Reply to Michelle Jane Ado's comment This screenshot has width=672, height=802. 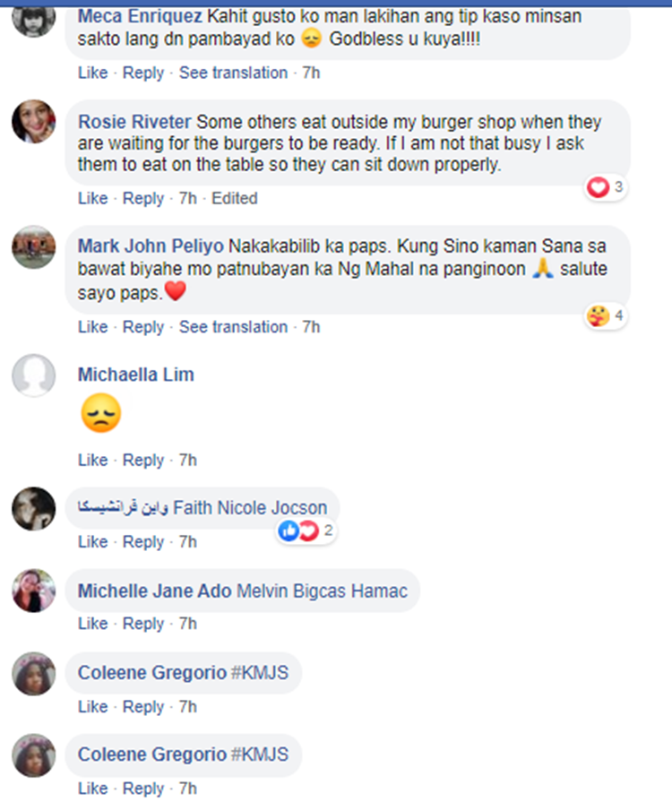pos(143,624)
